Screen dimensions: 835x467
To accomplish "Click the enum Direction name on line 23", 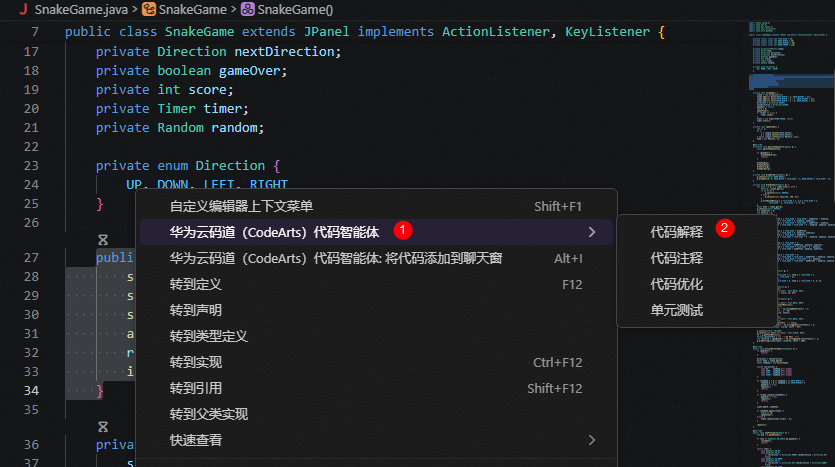I will (x=230, y=166).
